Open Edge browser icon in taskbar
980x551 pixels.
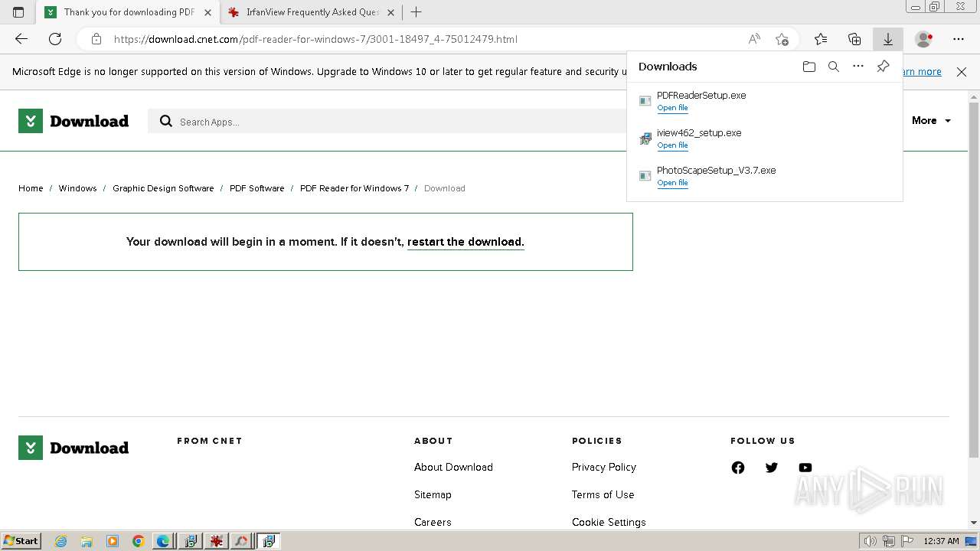[163, 541]
